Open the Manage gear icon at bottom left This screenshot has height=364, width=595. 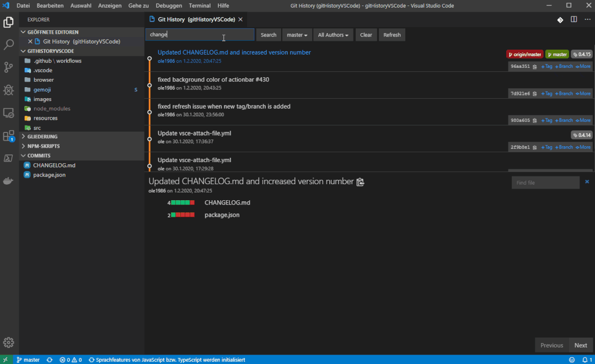pos(8,342)
